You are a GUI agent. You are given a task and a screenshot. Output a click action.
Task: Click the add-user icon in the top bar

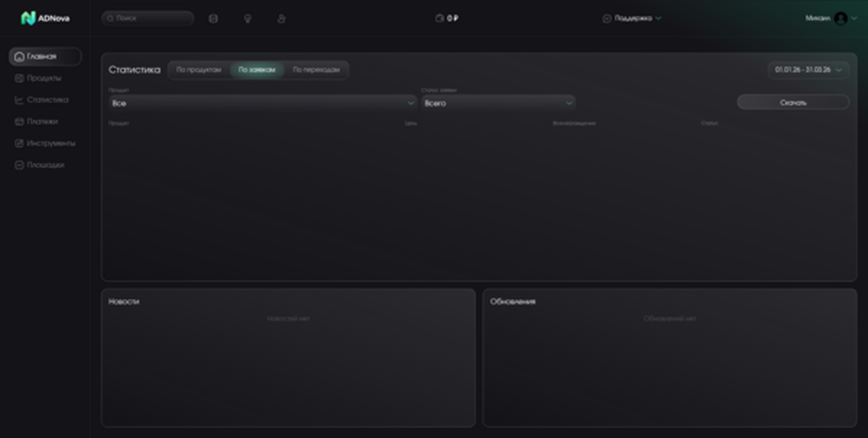point(281,18)
